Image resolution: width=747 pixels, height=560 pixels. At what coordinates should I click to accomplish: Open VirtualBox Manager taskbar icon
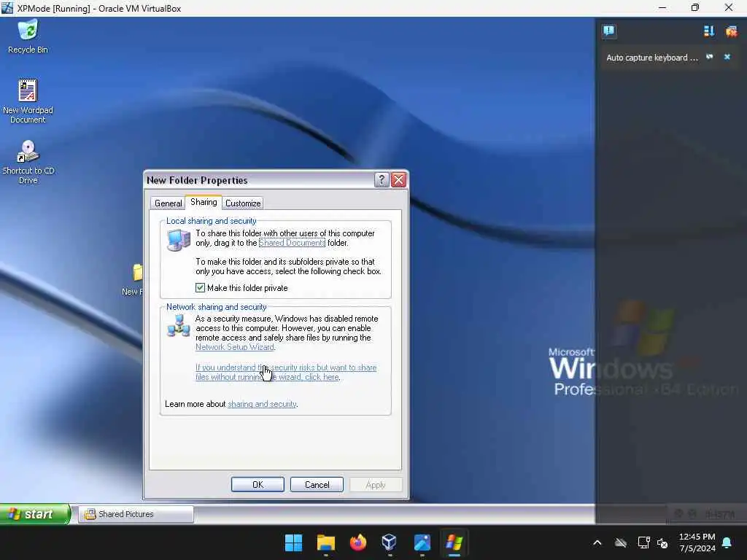[x=390, y=542]
